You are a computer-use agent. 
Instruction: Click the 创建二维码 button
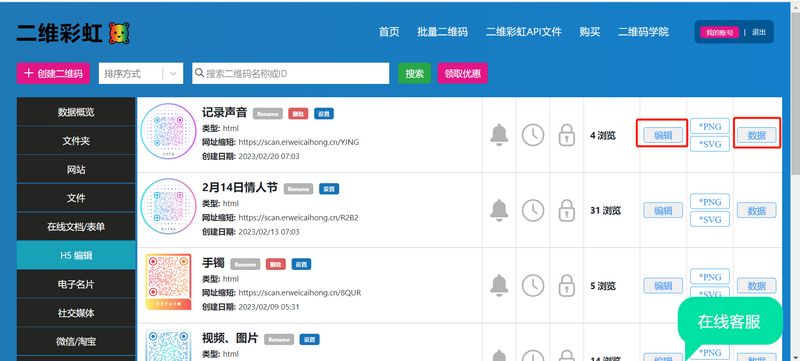[53, 73]
